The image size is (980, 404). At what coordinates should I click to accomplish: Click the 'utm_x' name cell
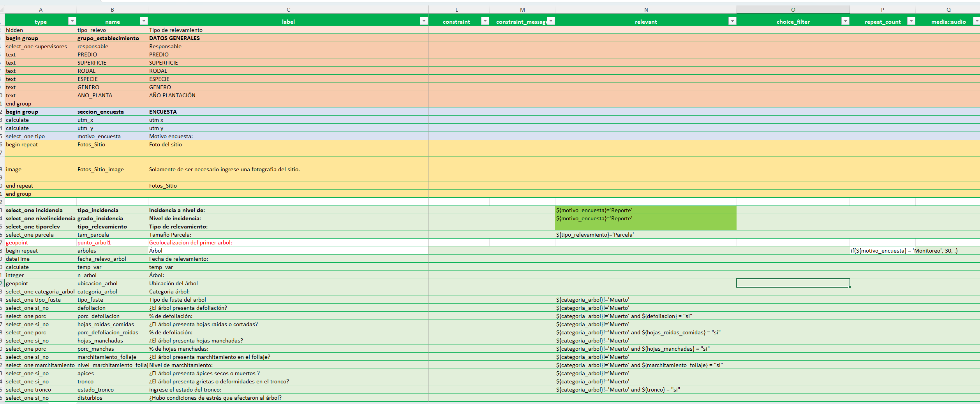112,120
